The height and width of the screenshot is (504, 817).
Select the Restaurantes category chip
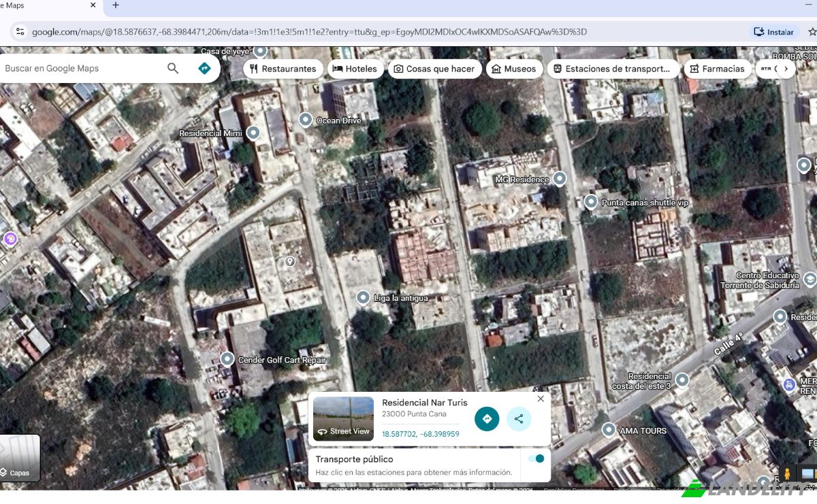click(283, 68)
